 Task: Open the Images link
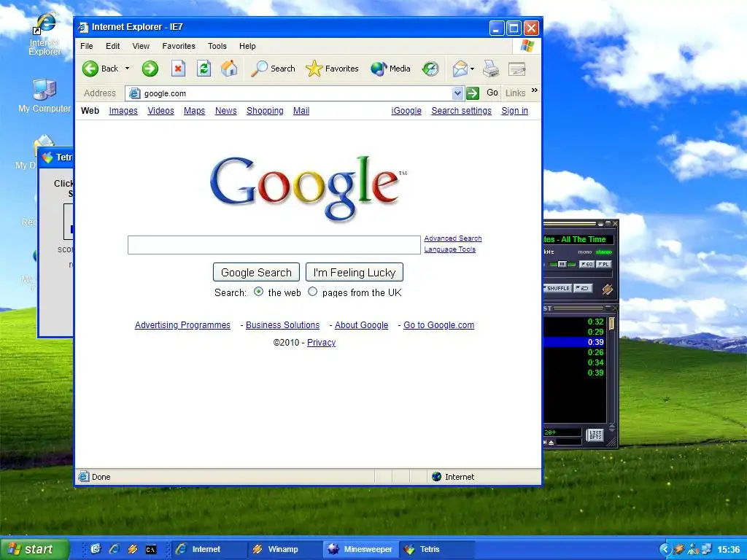[x=123, y=111]
